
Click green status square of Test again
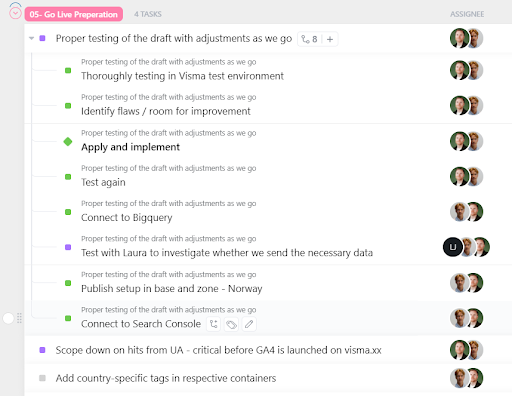click(68, 177)
